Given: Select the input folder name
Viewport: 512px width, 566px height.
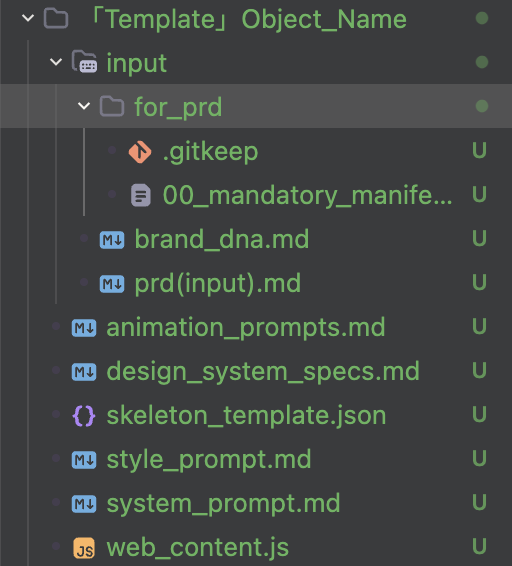Looking at the screenshot, I should tap(136, 63).
